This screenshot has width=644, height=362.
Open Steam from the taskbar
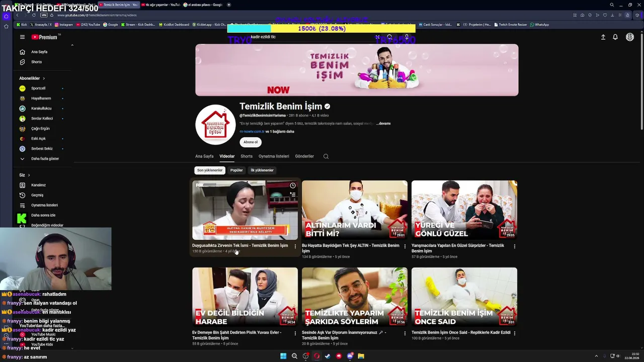tap(328, 356)
